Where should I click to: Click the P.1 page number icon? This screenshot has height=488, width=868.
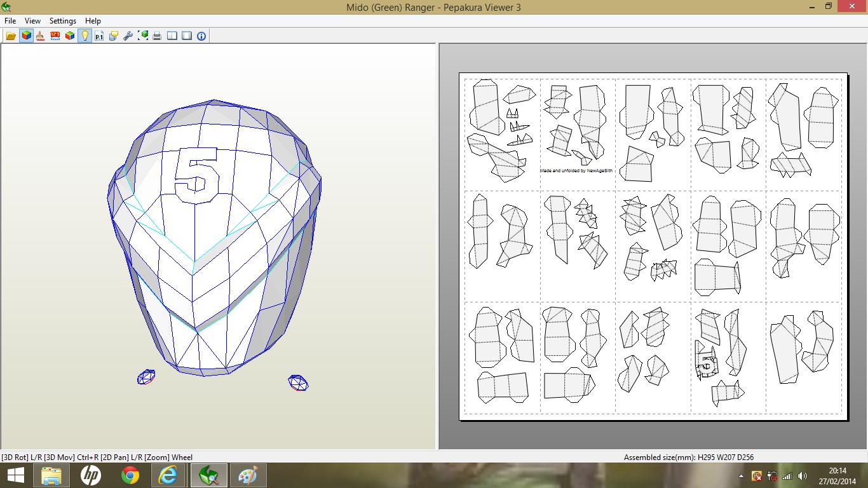99,36
